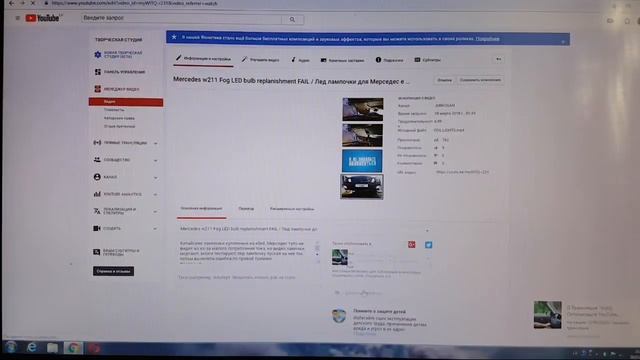
Task: Toggle the Twitter share checkbox icon
Action: pyautogui.click(x=428, y=244)
